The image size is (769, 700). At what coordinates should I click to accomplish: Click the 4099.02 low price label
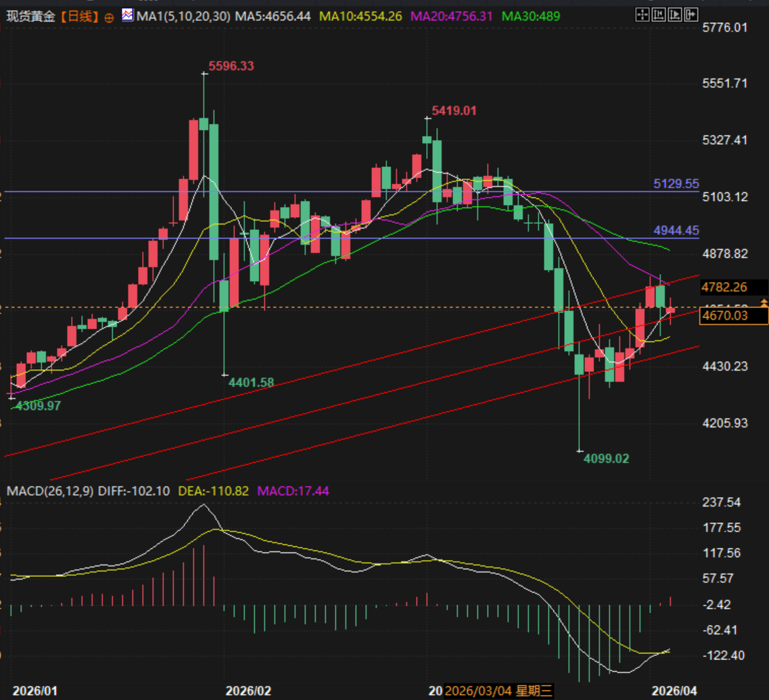tap(606, 458)
